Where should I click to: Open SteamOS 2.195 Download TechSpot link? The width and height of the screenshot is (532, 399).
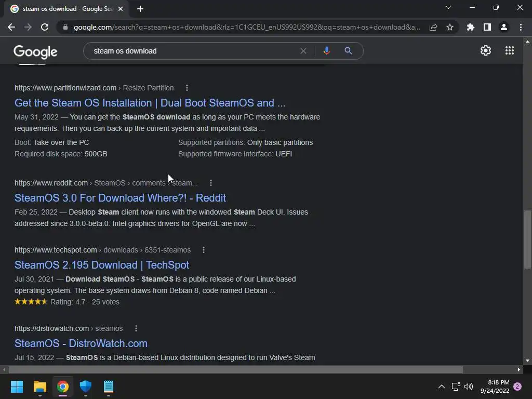coord(102,265)
